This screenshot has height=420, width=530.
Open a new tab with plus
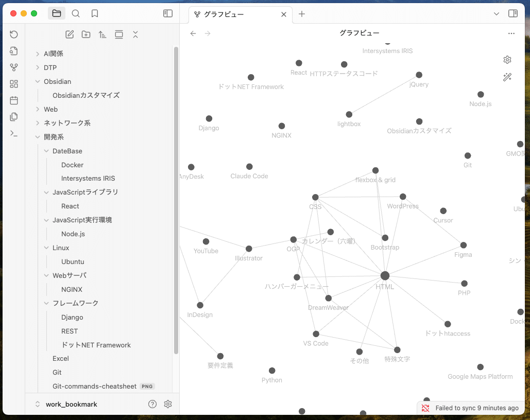(302, 14)
